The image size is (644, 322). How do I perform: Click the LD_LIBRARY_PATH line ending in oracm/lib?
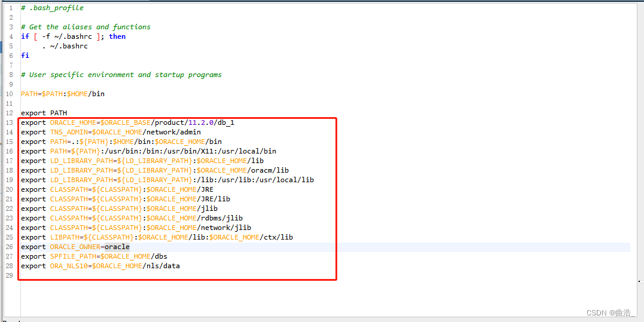pos(155,170)
